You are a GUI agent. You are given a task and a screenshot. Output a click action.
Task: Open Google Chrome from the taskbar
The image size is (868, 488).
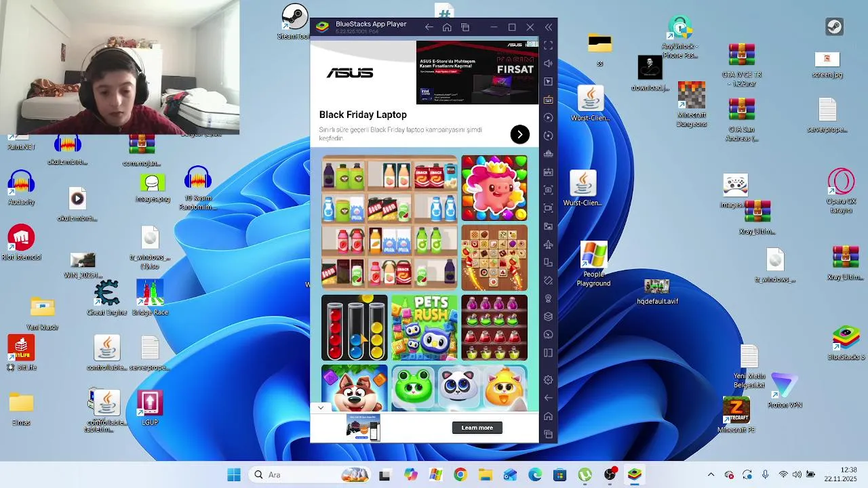(x=460, y=474)
